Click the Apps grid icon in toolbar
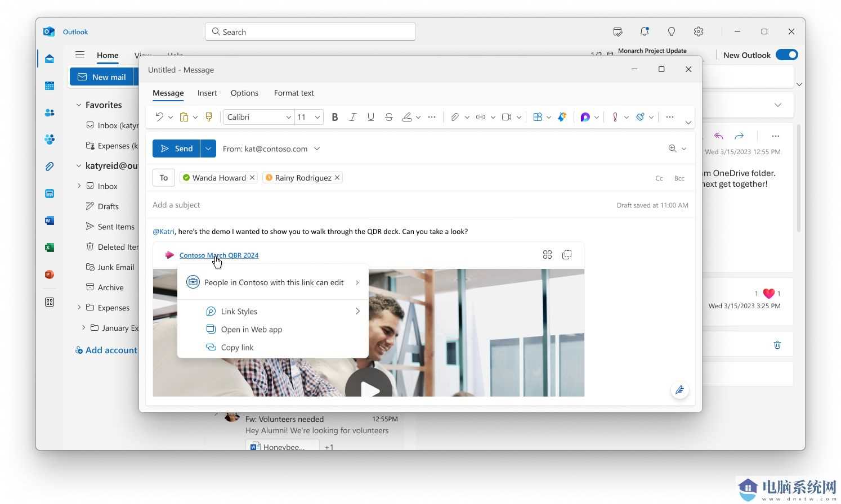This screenshot has height=504, width=841. click(x=538, y=117)
